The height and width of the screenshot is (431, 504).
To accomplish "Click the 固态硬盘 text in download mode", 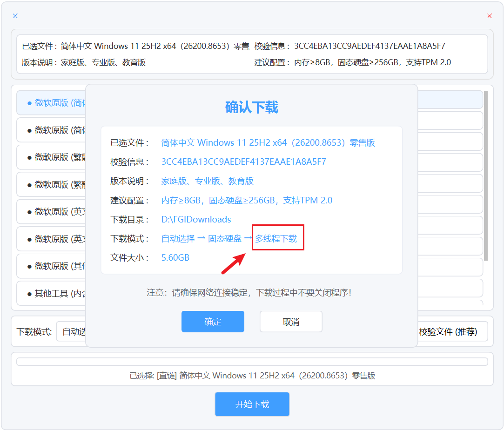I will tap(225, 238).
